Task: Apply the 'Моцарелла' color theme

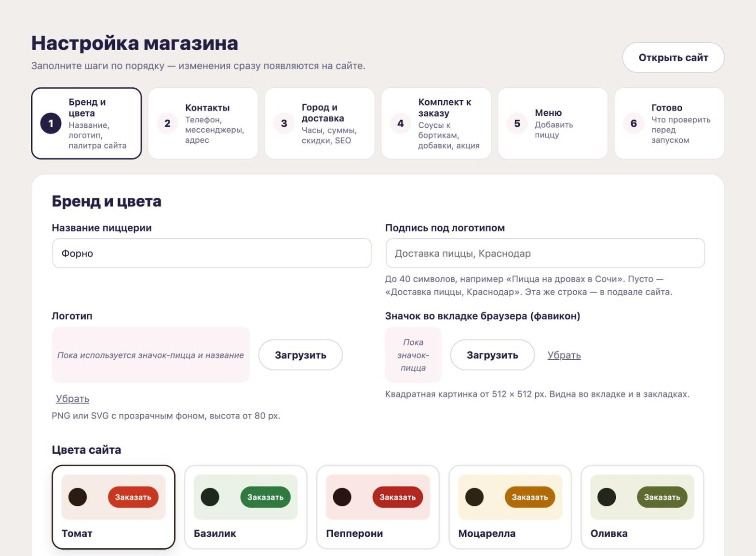Action: pos(510,507)
